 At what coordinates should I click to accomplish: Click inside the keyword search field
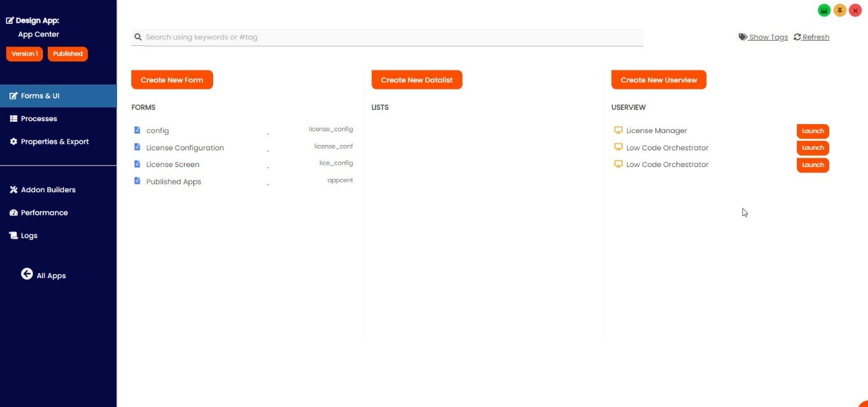387,37
